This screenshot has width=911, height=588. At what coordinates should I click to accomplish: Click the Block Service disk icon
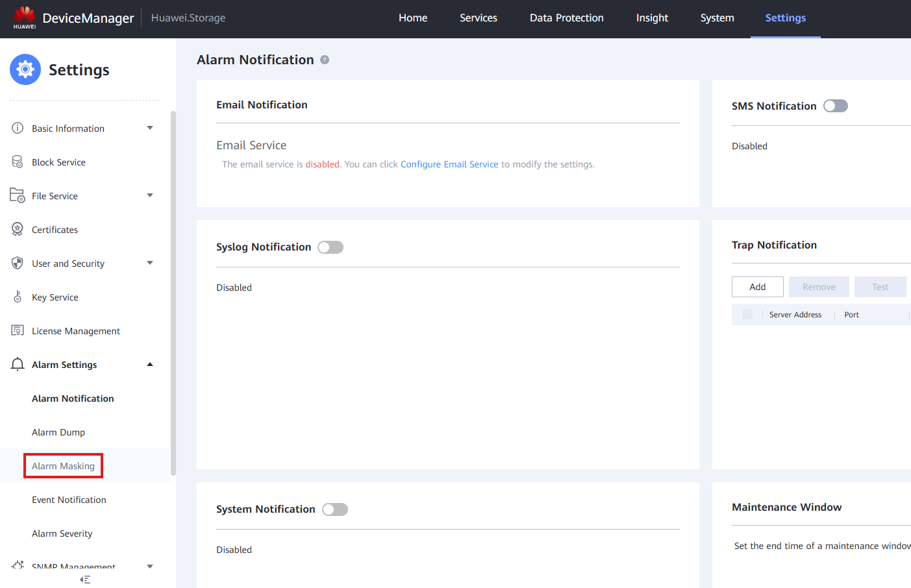(18, 162)
